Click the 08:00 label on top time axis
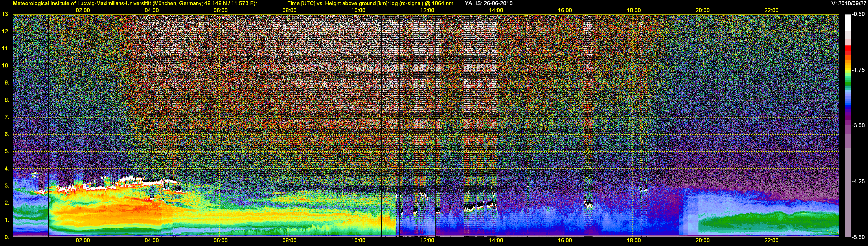Viewport: 868px width, 246px height. [x=289, y=10]
